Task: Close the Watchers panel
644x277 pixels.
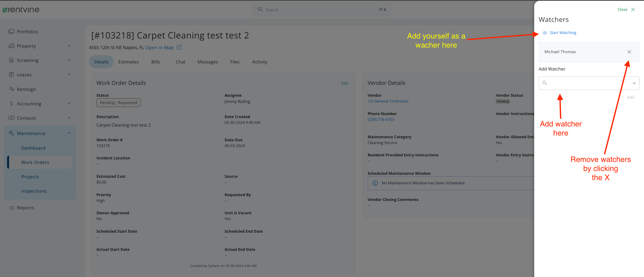Action: tap(626, 9)
